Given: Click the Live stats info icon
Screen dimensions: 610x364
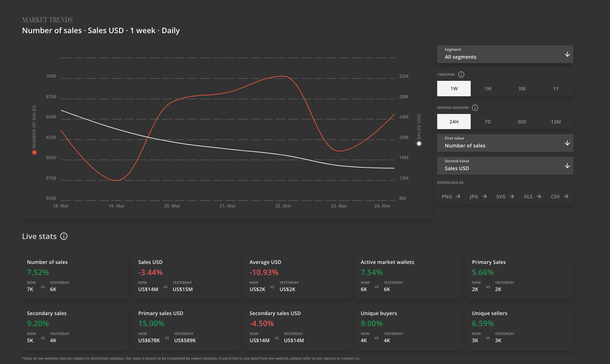Looking at the screenshot, I should 64,236.
